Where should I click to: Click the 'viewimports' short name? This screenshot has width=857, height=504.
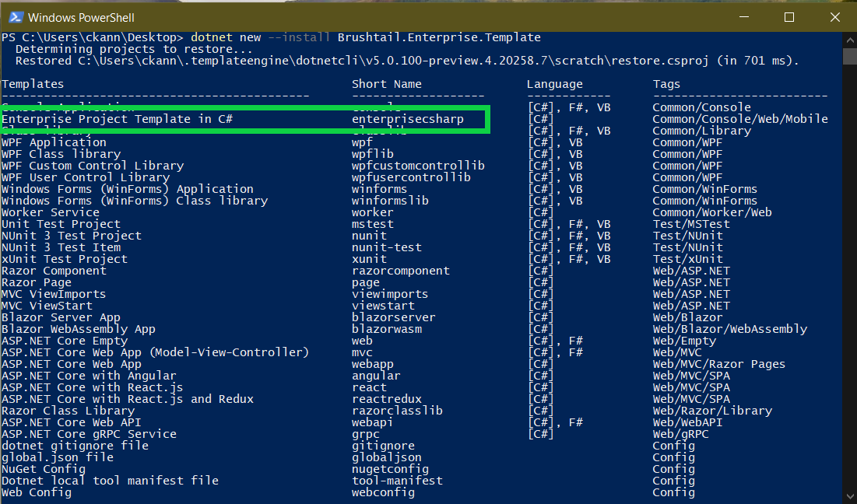click(390, 294)
